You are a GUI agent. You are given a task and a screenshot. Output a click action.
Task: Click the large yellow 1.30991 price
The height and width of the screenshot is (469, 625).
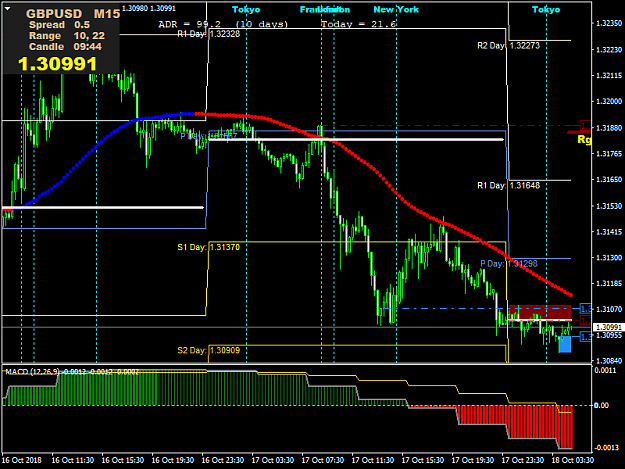(58, 64)
